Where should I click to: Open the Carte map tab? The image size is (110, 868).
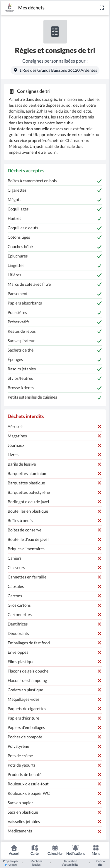click(35, 850)
